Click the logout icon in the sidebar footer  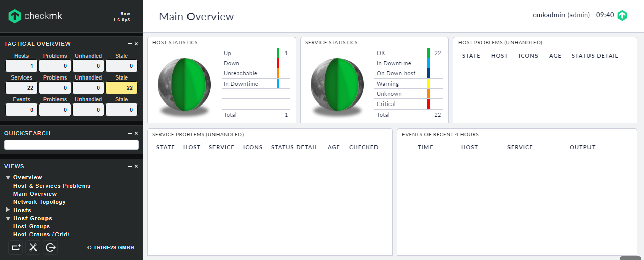point(50,247)
